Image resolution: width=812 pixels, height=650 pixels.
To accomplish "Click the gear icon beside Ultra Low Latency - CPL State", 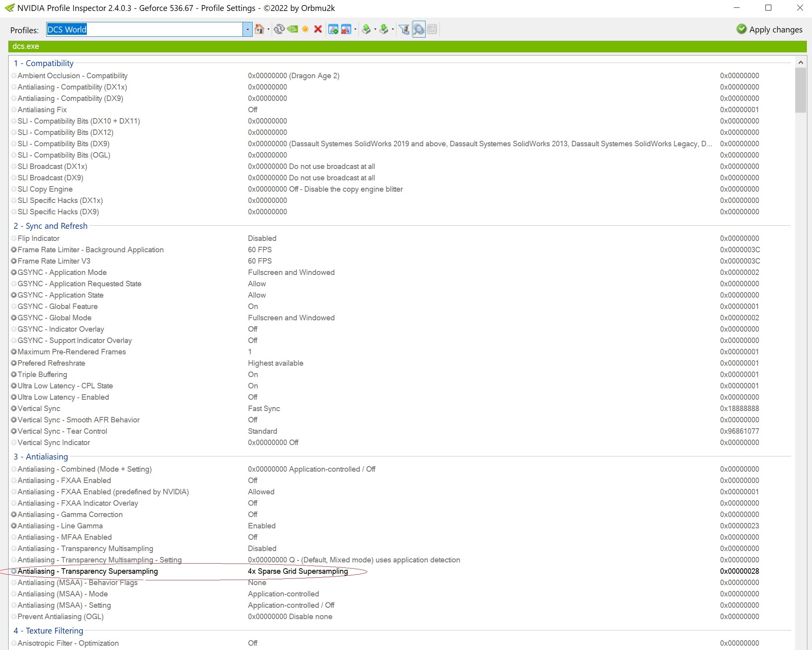I will (x=14, y=386).
